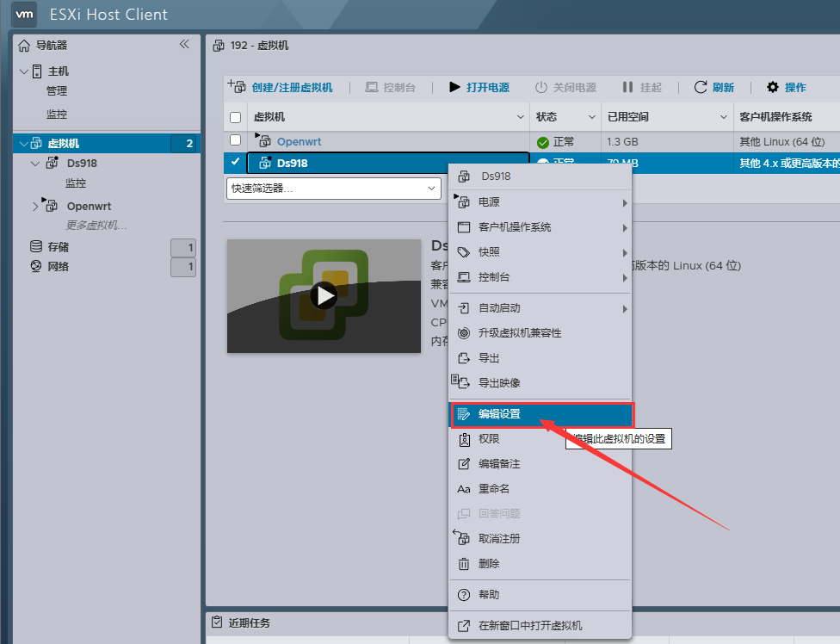Select 监控 under host in navigator

[x=57, y=115]
